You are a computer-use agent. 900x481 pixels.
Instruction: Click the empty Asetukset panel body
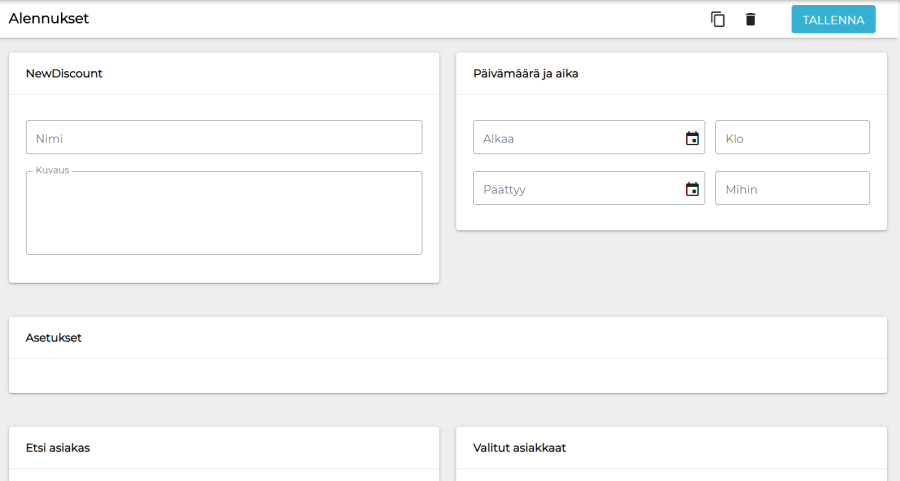tap(447, 376)
